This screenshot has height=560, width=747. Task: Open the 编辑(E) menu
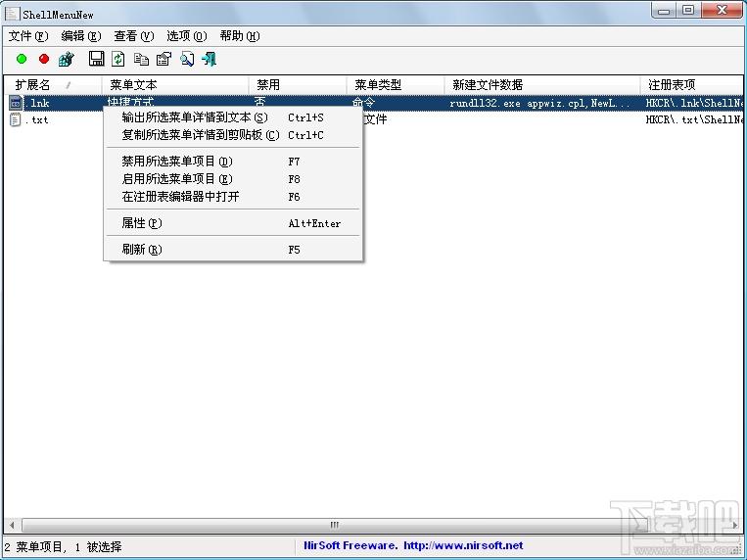pyautogui.click(x=81, y=36)
